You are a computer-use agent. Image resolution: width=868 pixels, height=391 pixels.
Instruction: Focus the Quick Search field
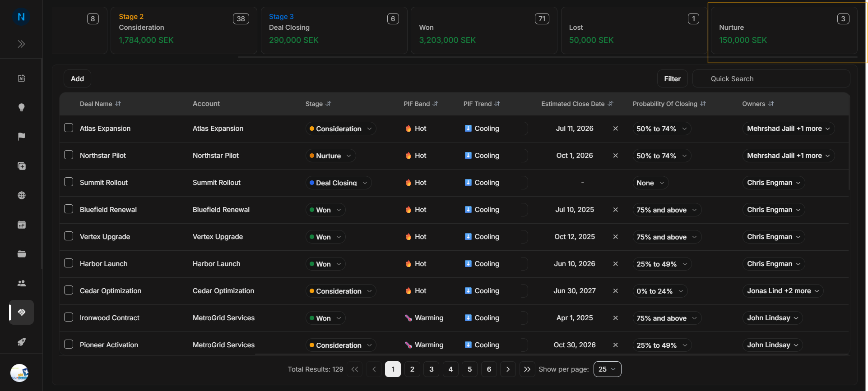[x=771, y=78]
